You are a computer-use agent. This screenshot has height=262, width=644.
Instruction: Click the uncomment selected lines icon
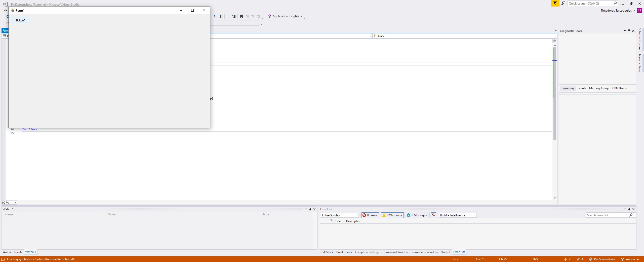(234, 16)
